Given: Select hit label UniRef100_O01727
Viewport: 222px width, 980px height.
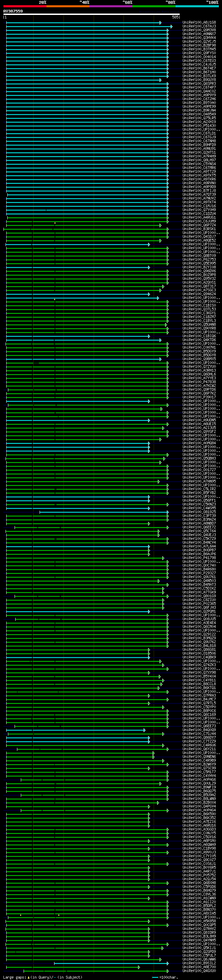Looking at the screenshot, I should [199, 470].
